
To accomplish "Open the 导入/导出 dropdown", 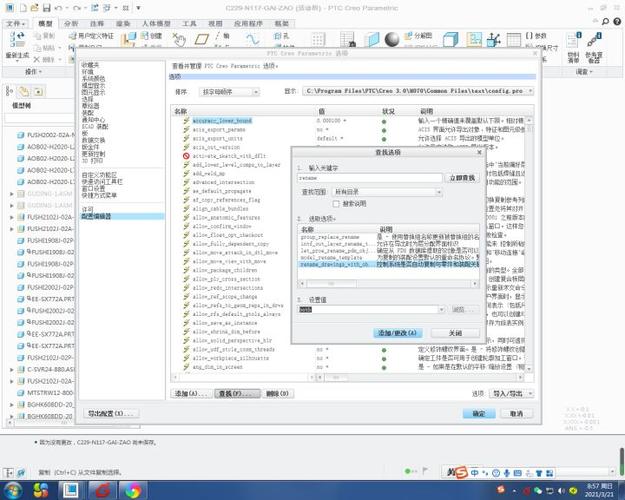I will [x=512, y=394].
